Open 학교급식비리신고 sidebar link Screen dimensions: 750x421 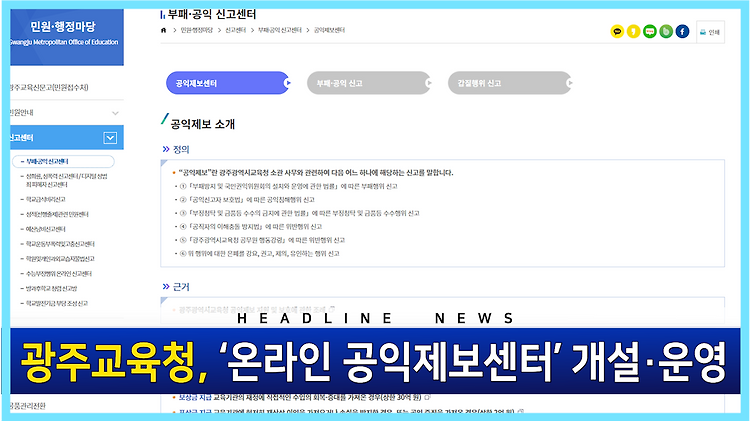pos(43,199)
